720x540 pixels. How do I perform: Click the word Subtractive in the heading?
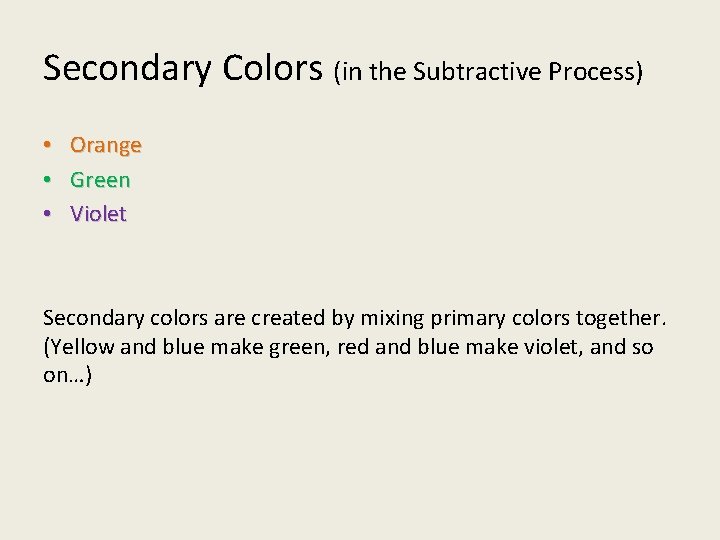[477, 71]
